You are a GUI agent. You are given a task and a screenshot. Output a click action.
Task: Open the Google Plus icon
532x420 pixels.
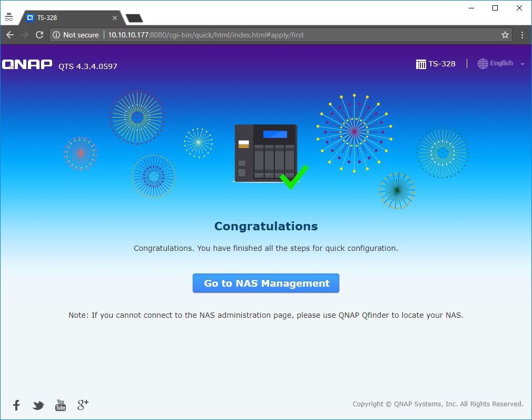coord(83,404)
